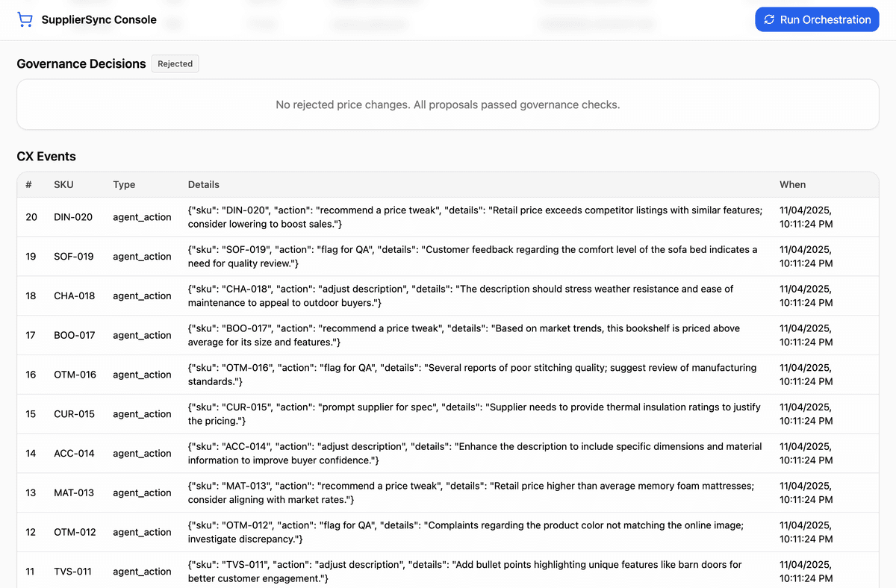Click the CX Events section heading
896x588 pixels.
(x=46, y=156)
